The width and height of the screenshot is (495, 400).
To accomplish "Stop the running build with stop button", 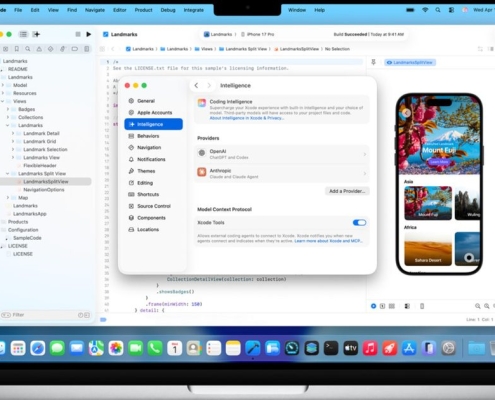I will click(78, 34).
